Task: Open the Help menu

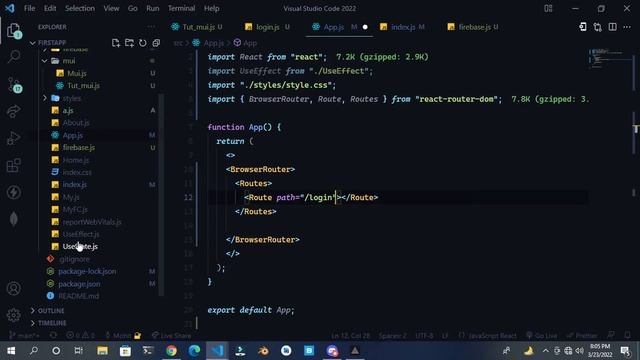Action: [x=211, y=8]
